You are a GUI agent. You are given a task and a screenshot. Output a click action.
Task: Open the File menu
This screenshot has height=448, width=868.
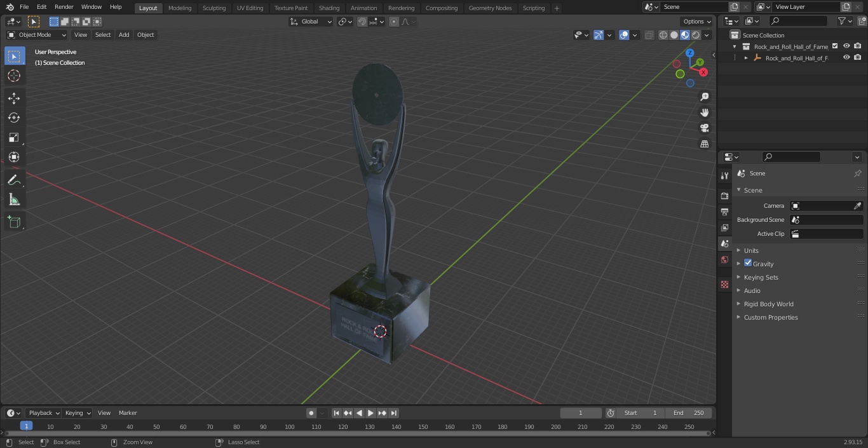pos(24,7)
